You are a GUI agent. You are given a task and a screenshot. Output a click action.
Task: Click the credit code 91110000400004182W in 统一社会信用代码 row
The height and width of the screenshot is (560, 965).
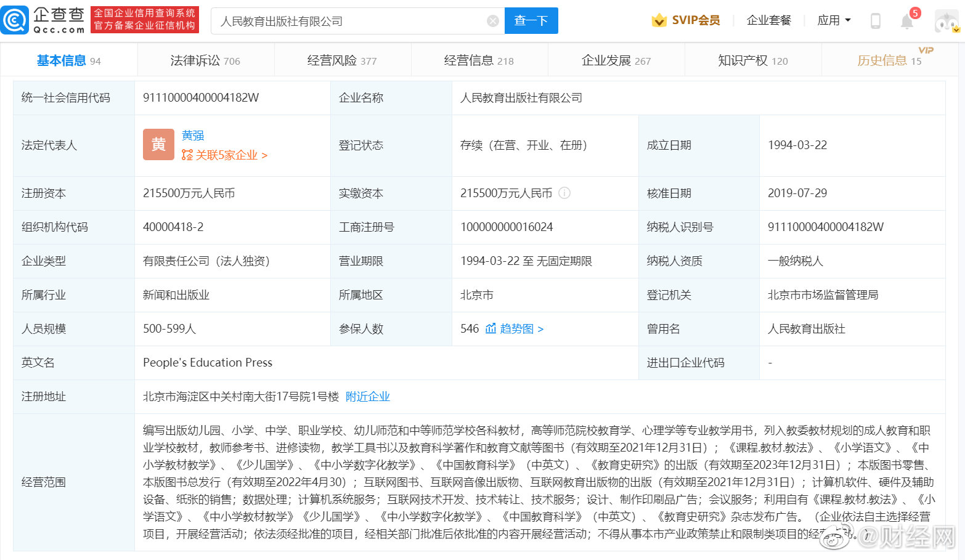pos(201,97)
